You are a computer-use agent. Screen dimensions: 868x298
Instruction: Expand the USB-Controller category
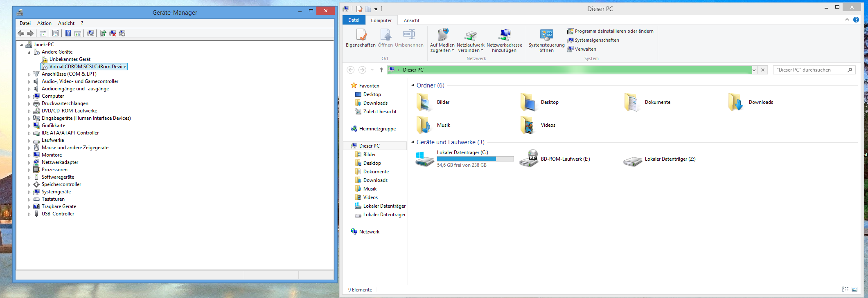click(x=29, y=214)
